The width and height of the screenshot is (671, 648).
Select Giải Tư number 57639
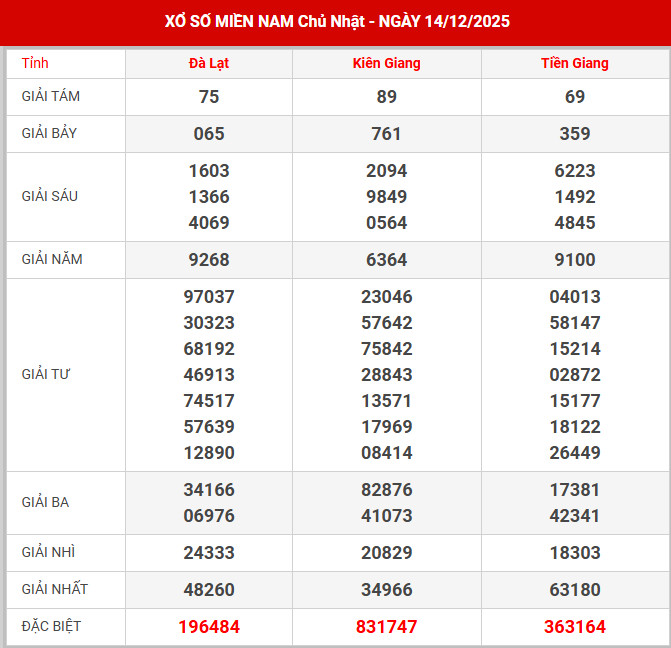click(209, 427)
